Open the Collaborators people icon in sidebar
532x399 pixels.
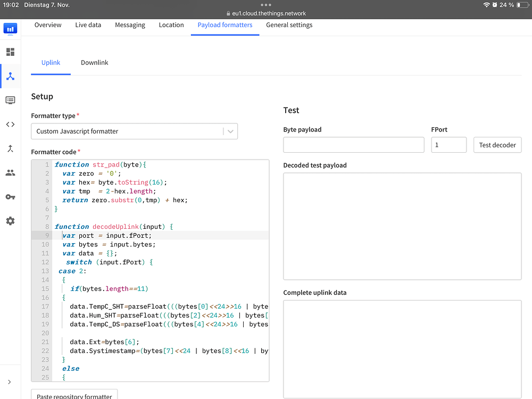[x=10, y=173]
